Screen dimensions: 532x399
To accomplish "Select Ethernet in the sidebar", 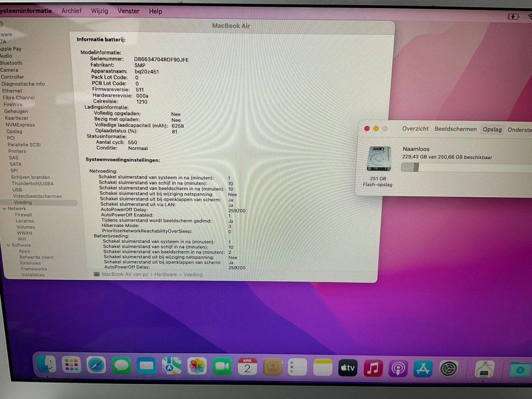I will click(x=12, y=91).
